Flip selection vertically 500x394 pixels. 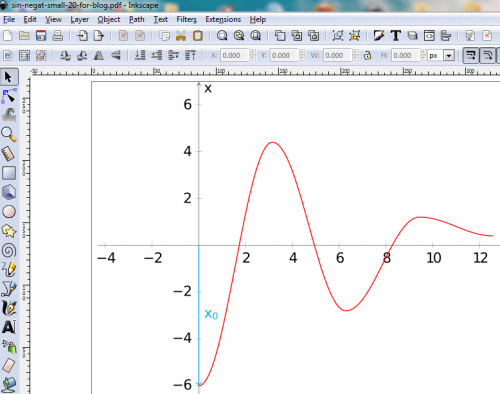[115, 55]
